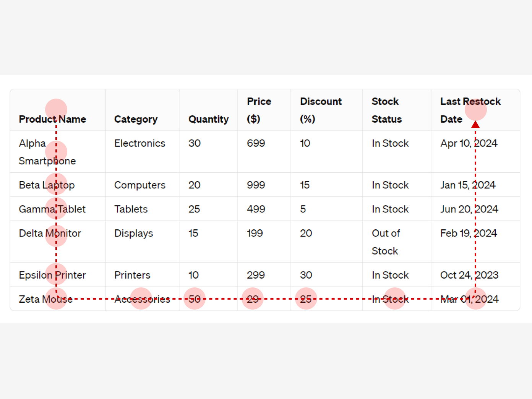Select the Category column header
532x399 pixels.
pos(136,119)
